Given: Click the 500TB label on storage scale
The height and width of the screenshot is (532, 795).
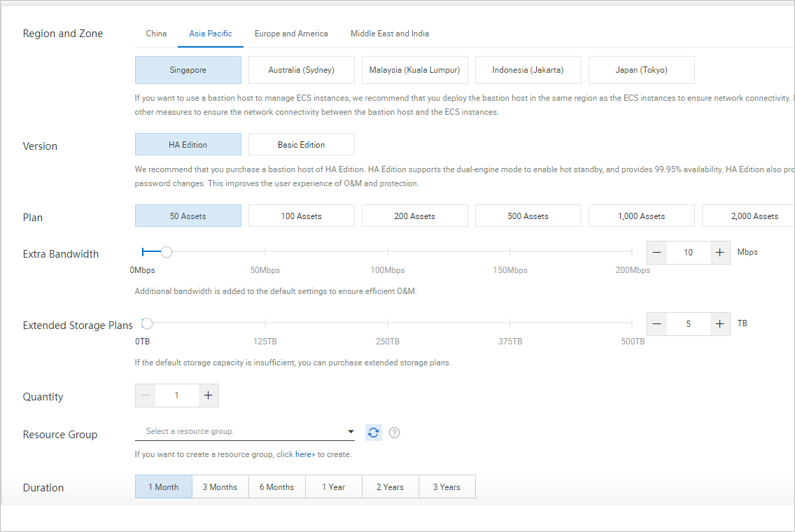Looking at the screenshot, I should coord(633,342).
